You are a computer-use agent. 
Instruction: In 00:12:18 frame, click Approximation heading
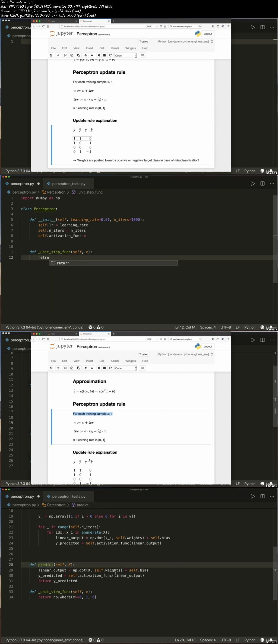90,382
